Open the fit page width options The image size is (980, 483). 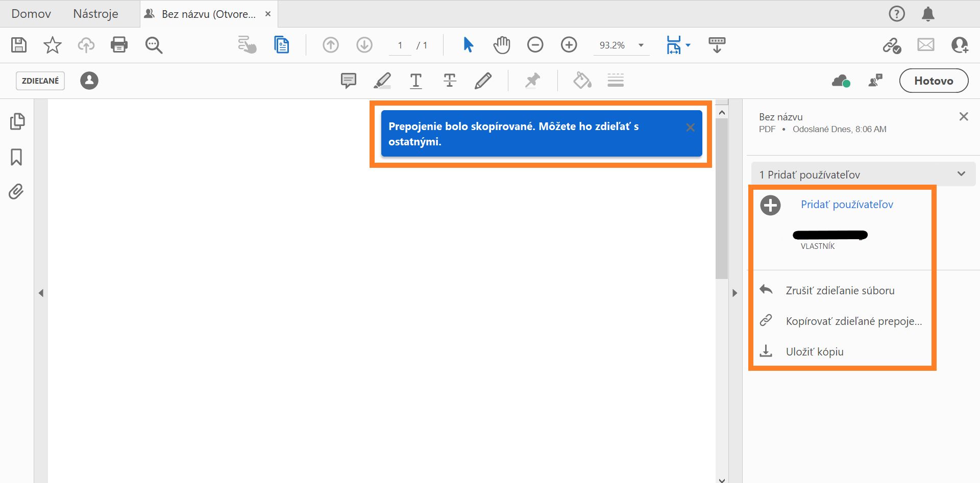[x=678, y=45]
